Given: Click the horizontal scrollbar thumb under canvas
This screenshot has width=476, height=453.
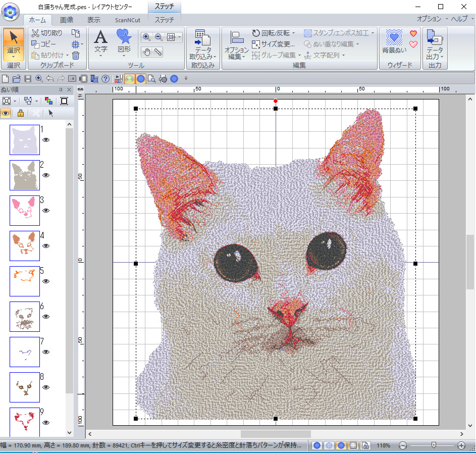Looking at the screenshot, I should coord(276,434).
